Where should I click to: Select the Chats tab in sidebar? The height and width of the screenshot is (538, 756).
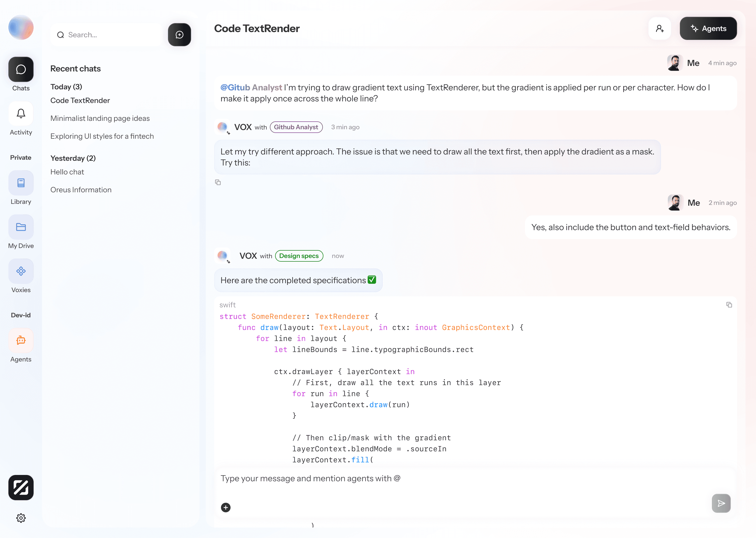21,70
